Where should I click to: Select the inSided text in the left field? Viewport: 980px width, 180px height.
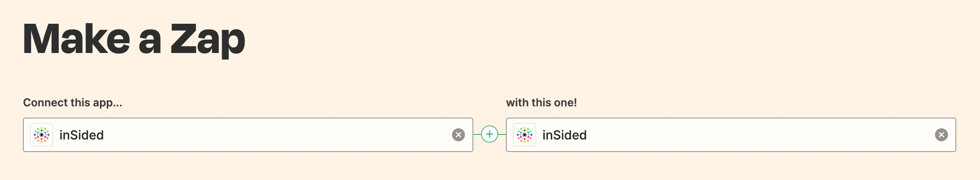82,135
